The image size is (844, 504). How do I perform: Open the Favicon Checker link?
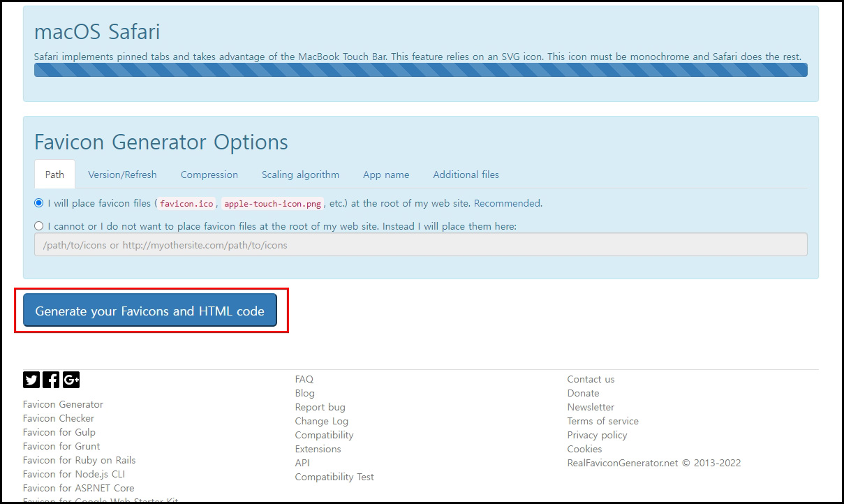click(59, 418)
